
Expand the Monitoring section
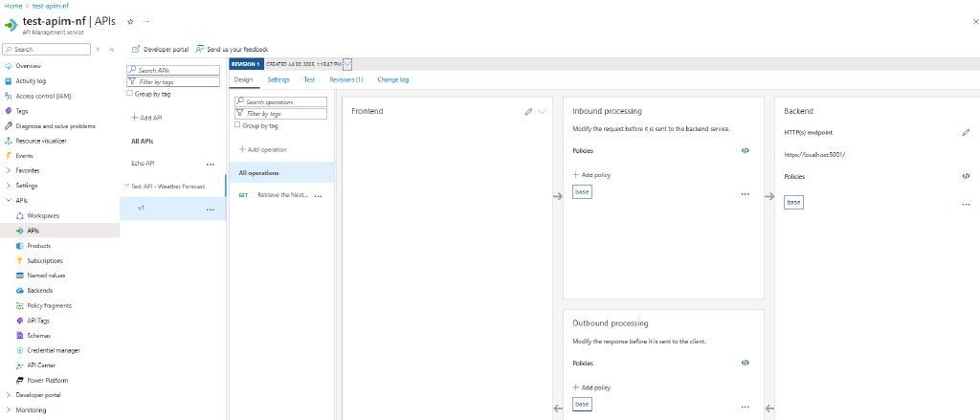(x=8, y=410)
